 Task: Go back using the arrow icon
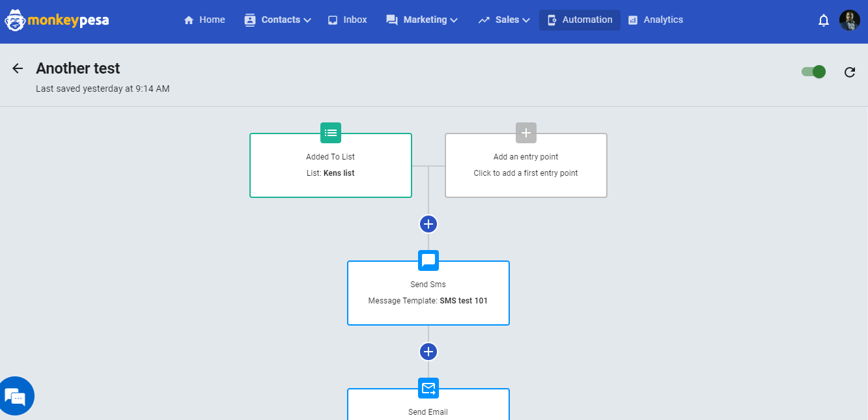tap(18, 68)
